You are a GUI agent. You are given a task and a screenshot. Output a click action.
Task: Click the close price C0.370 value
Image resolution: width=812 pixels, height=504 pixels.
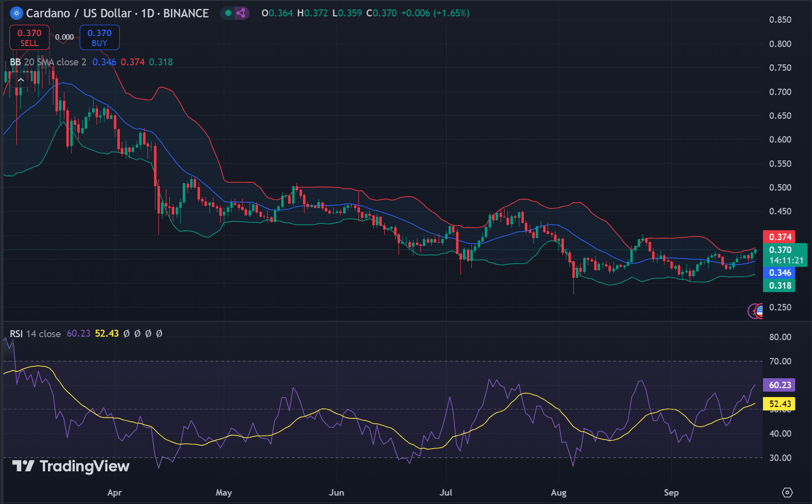pyautogui.click(x=382, y=13)
